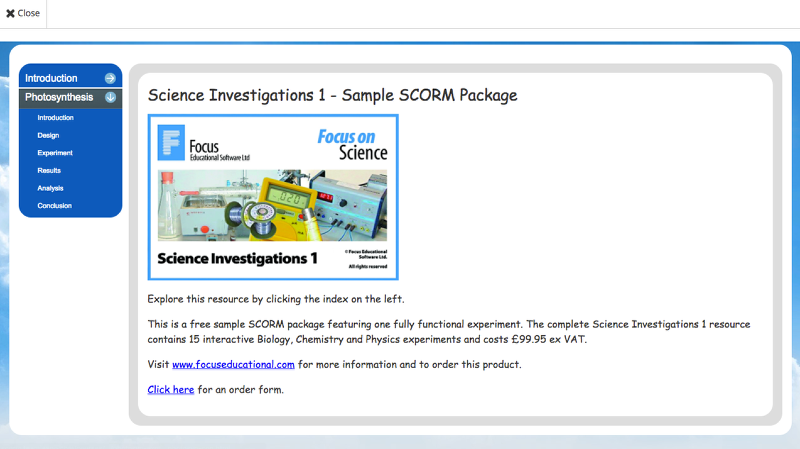Click the page heading 'Science Investigations 1 - Sample SCORM Package'
Image resolution: width=800 pixels, height=449 pixels.
[332, 95]
